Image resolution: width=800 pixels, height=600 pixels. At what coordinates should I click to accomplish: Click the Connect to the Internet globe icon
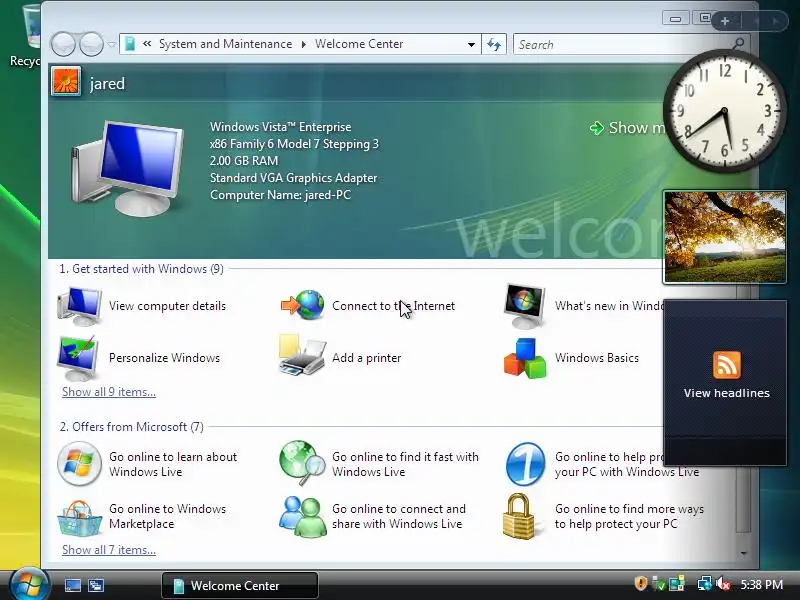(x=303, y=305)
